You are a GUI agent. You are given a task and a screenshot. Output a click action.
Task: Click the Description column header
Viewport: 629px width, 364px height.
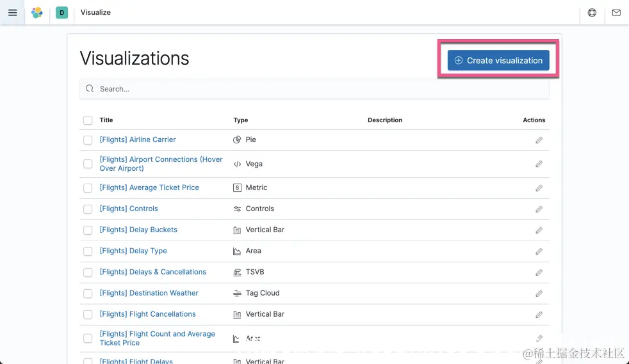385,120
